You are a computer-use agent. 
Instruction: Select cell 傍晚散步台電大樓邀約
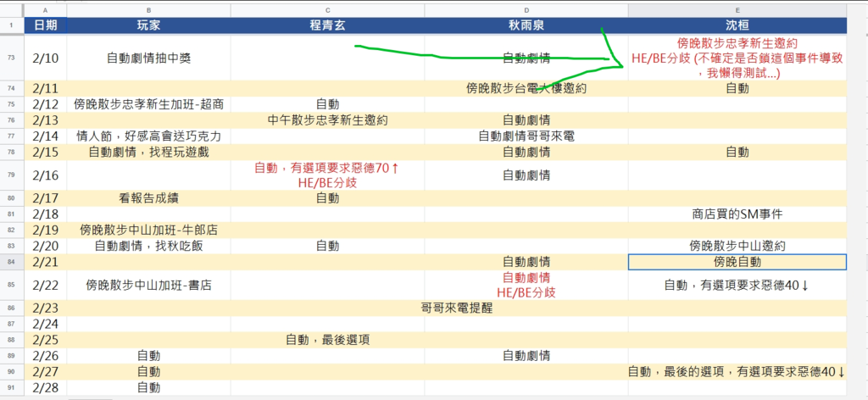[x=526, y=88]
